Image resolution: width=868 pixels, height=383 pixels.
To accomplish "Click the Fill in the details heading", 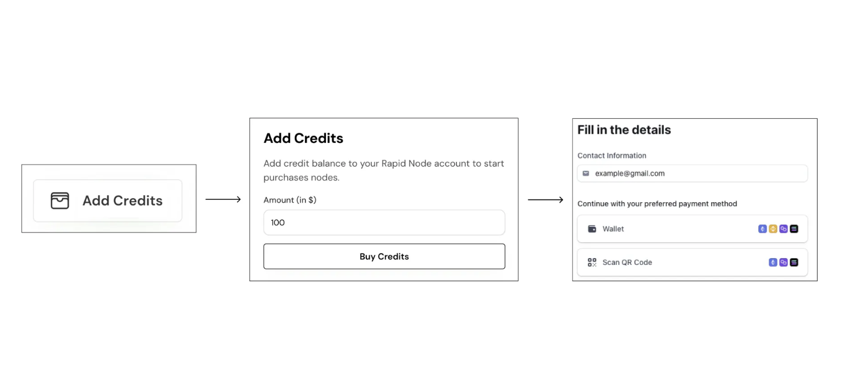I will [x=624, y=130].
